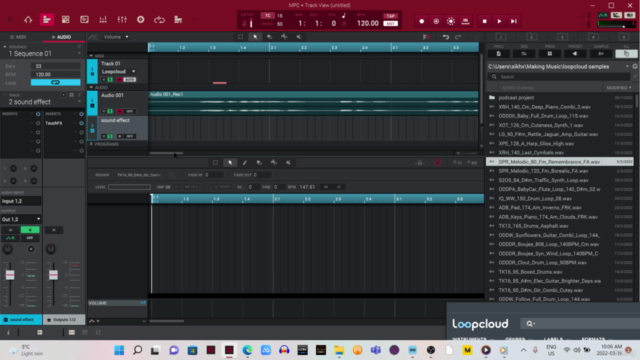
Task: Open the four-pad grid mode icon
Action: [x=65, y=20]
